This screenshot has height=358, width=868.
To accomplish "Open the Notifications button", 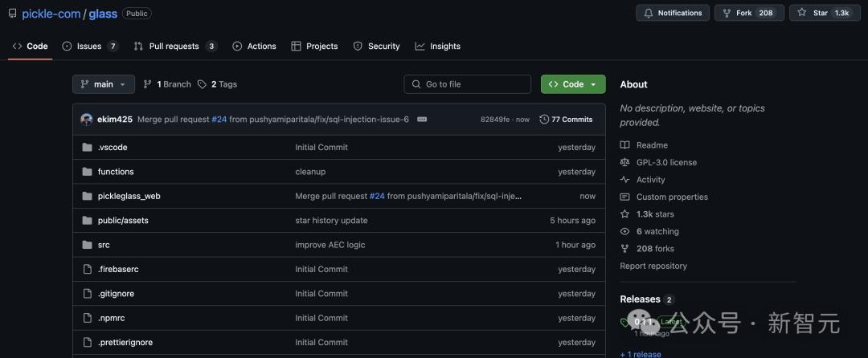I will click(673, 13).
